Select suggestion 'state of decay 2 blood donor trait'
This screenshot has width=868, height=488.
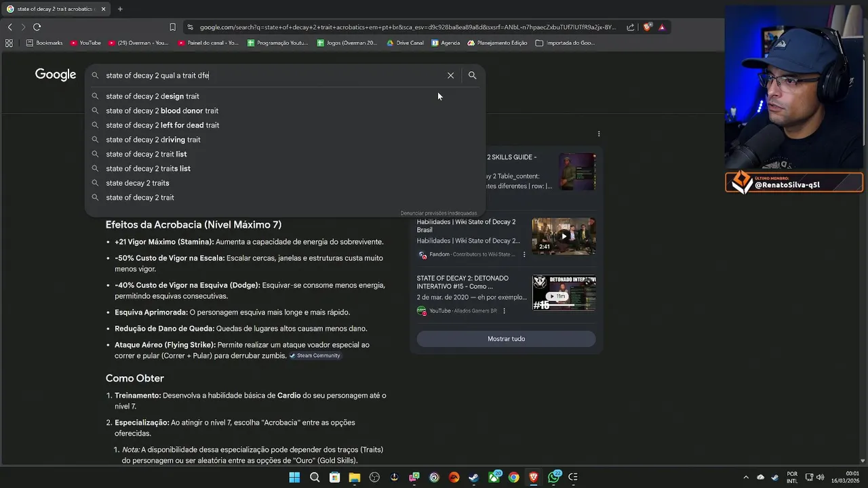point(285,110)
